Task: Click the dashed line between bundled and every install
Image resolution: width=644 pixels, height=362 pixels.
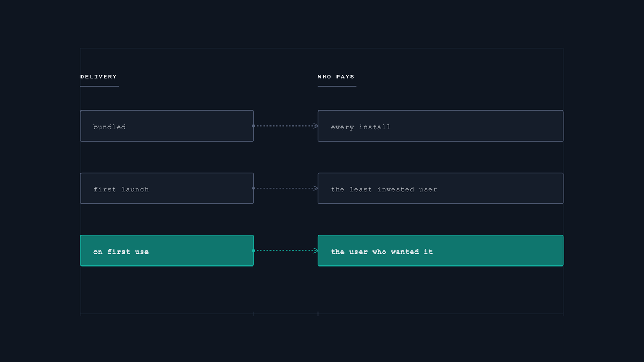Action: pos(284,126)
